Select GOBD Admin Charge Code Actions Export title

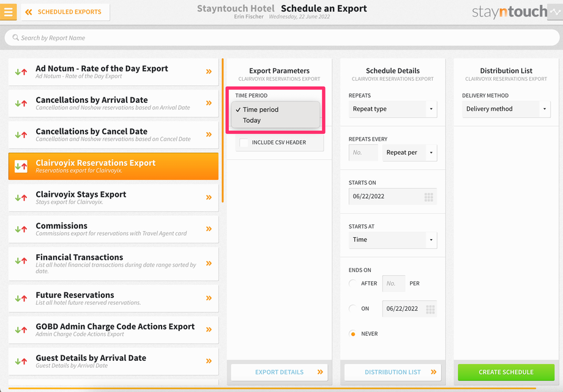click(115, 327)
